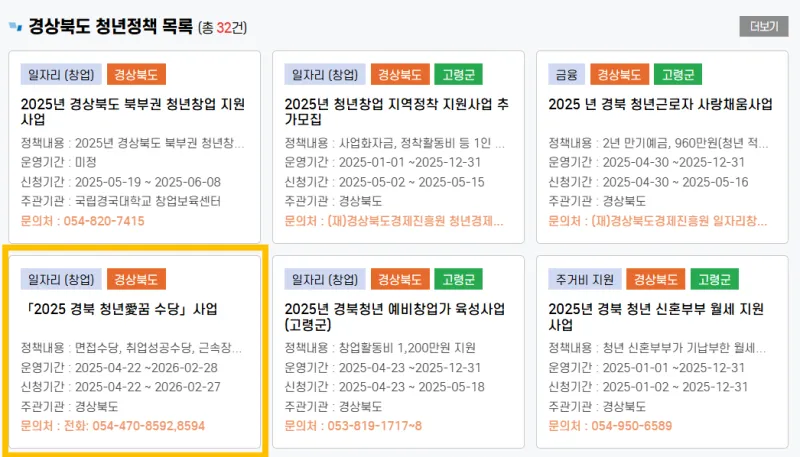The image size is (800, 457).
Task: Click 경상북도 tag on 예비창업가 육성사업 card
Action: 400,279
